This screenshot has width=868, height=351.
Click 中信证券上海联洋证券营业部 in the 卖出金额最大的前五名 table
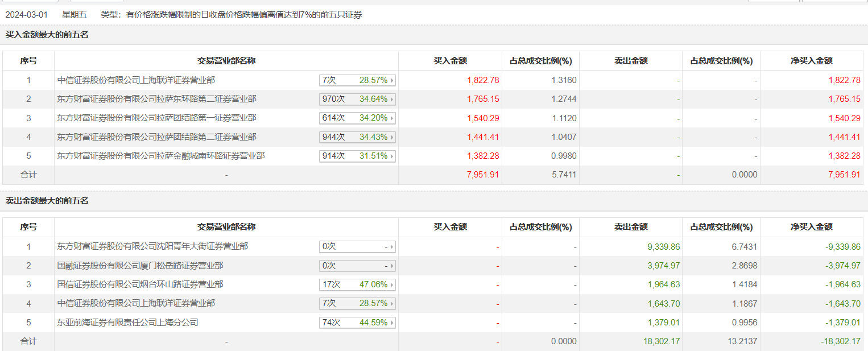[136, 303]
